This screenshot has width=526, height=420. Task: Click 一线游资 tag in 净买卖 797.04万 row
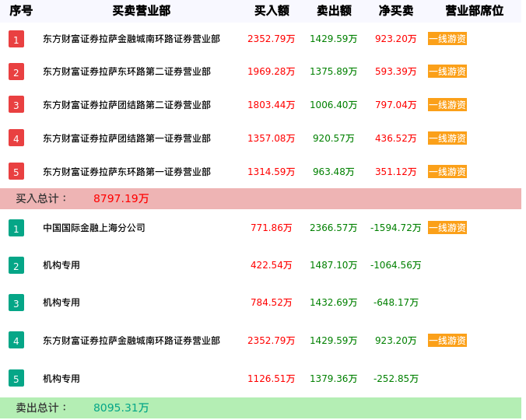point(447,105)
